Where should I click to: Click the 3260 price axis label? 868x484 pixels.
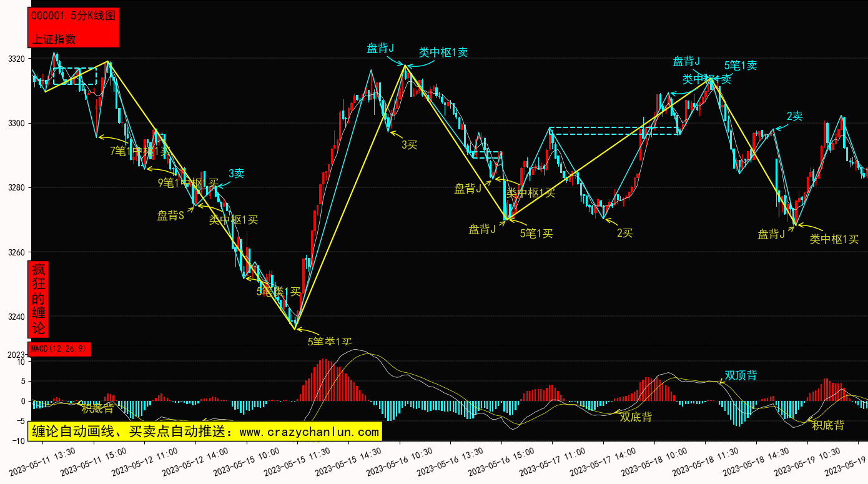point(16,252)
